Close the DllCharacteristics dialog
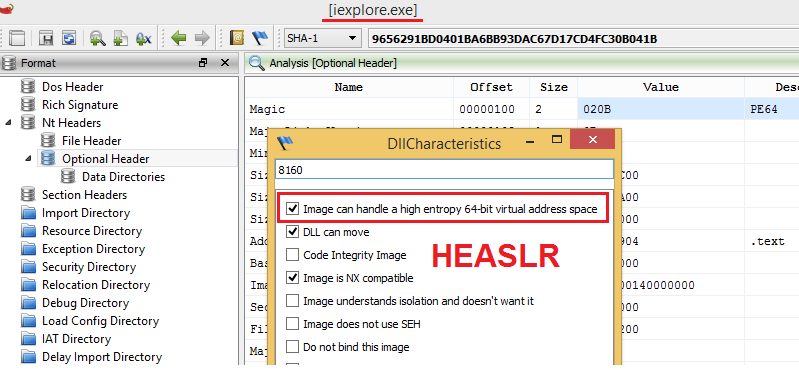 [593, 140]
